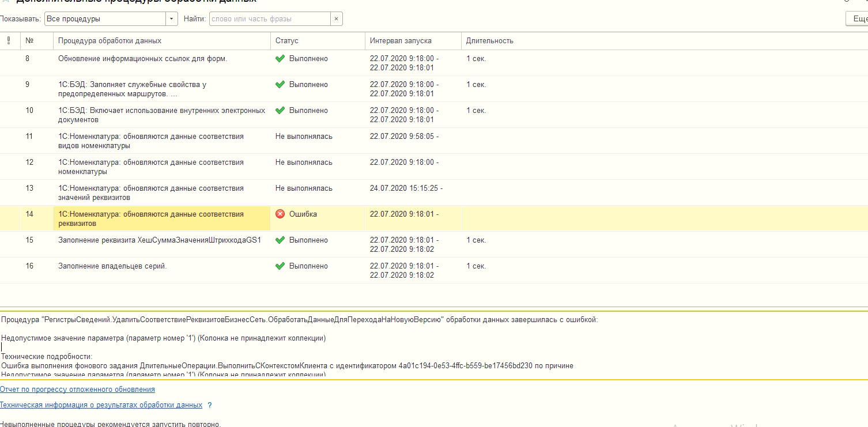Sort by the 'Длительность' column header
Screen dimensions: 868x427
[489, 41]
